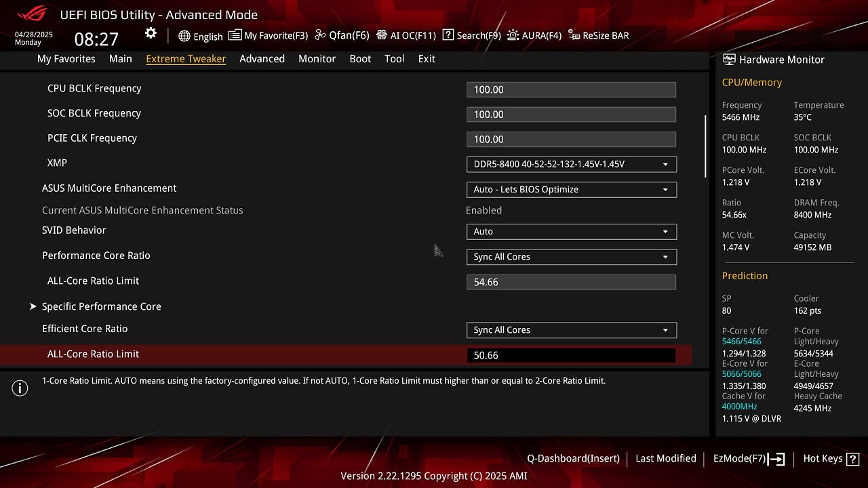Switch to EzMode(F7)
Image resolution: width=868 pixels, height=488 pixels.
[x=749, y=459]
